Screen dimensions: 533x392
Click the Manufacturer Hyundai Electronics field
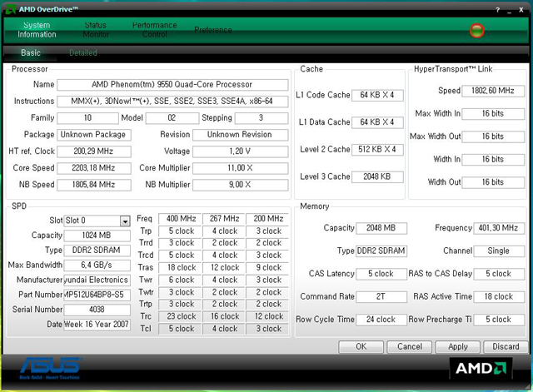pos(97,280)
